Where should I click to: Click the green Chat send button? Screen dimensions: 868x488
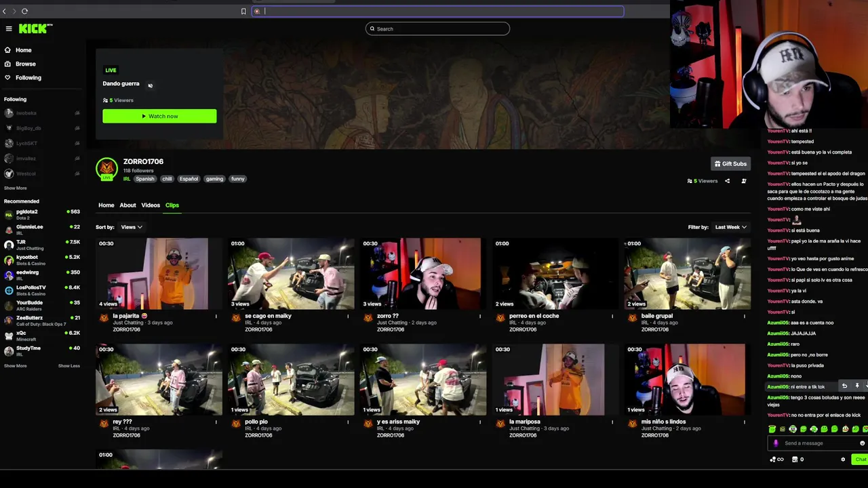860,460
